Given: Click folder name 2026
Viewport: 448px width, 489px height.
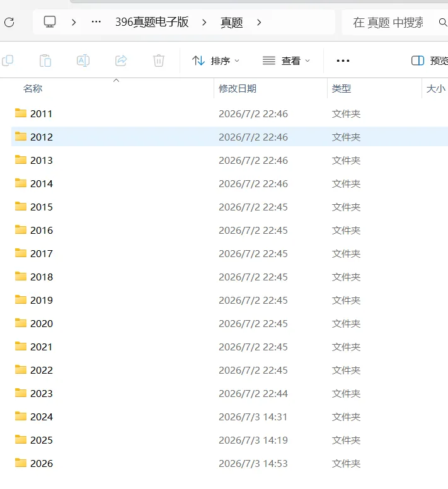Looking at the screenshot, I should coord(42,463).
